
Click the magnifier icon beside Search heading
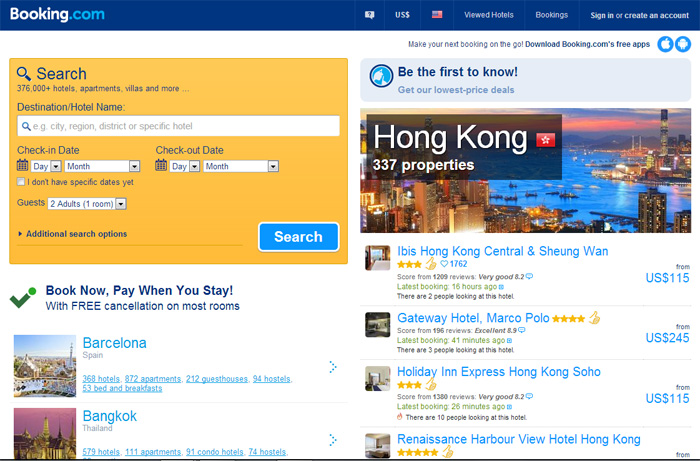(24, 74)
